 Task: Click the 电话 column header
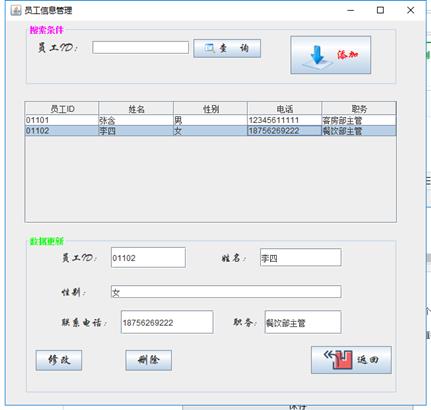284,109
